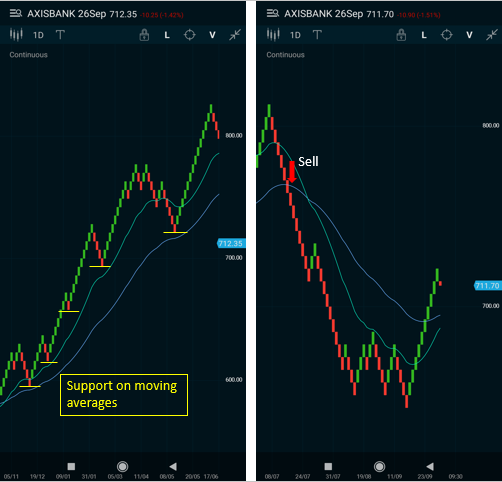Click AXISBANK 26Sep 712.35 symbol title

(x=82, y=14)
